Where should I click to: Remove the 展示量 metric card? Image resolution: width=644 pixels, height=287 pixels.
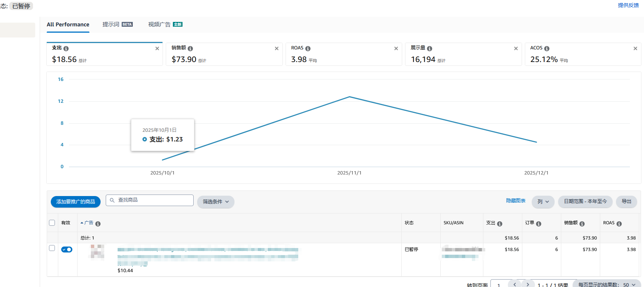tap(516, 49)
